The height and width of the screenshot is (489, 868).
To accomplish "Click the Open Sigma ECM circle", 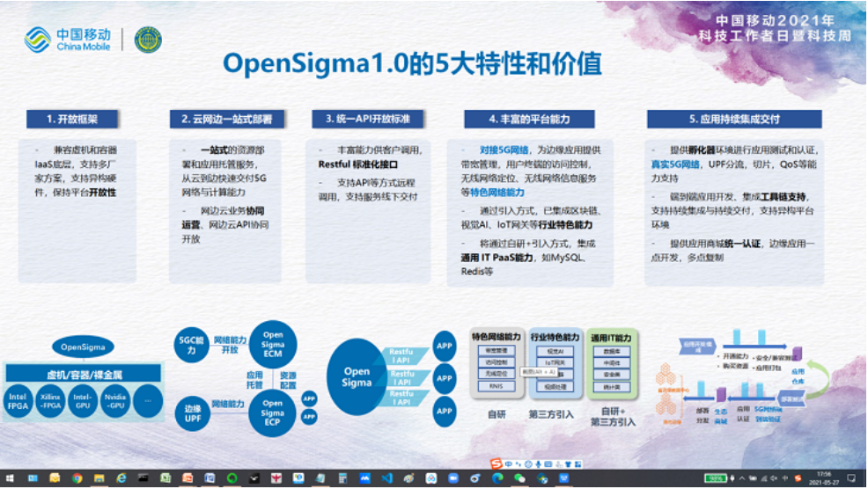I will pyautogui.click(x=273, y=344).
